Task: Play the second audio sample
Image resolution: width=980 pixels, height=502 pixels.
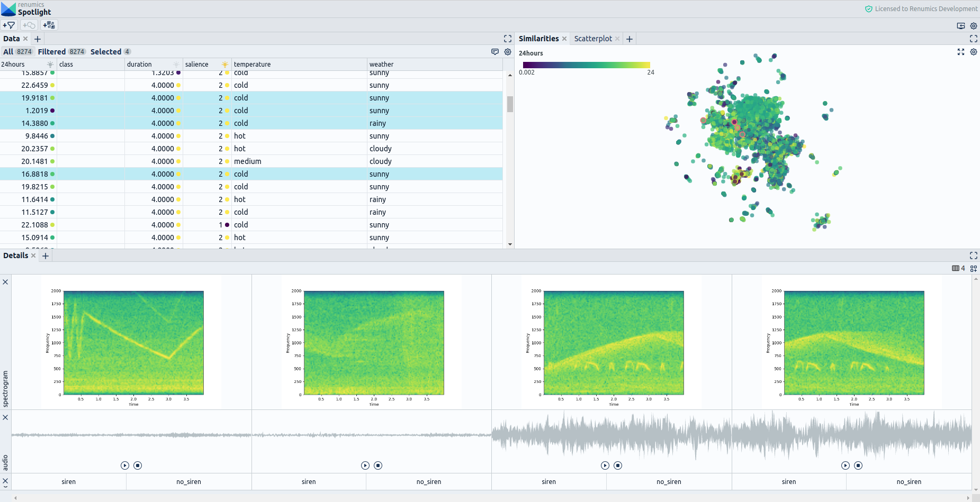Action: pyautogui.click(x=365, y=466)
